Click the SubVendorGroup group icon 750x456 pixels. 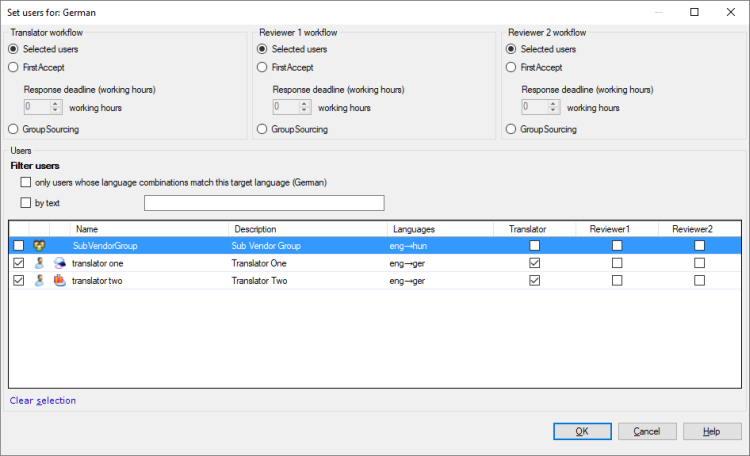[x=40, y=246]
